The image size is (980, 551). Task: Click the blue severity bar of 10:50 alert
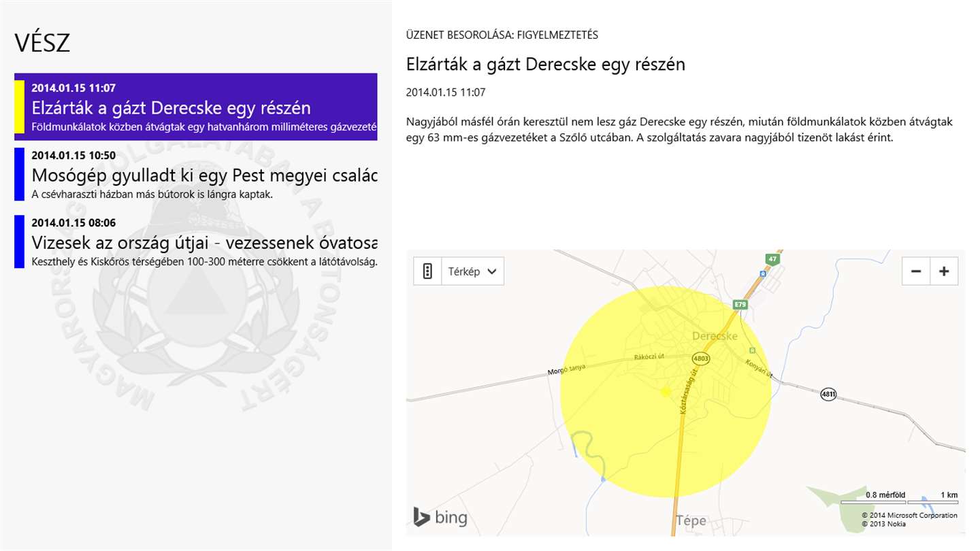click(x=19, y=174)
